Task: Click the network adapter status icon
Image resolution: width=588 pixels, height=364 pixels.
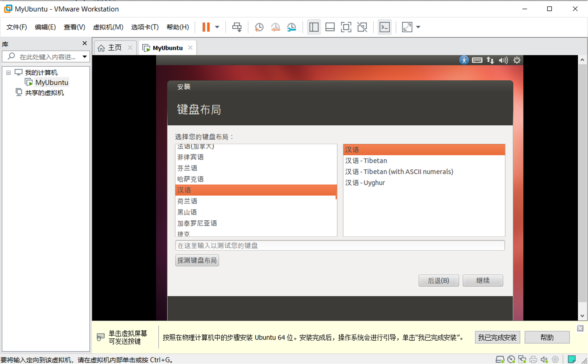Action: [522, 359]
